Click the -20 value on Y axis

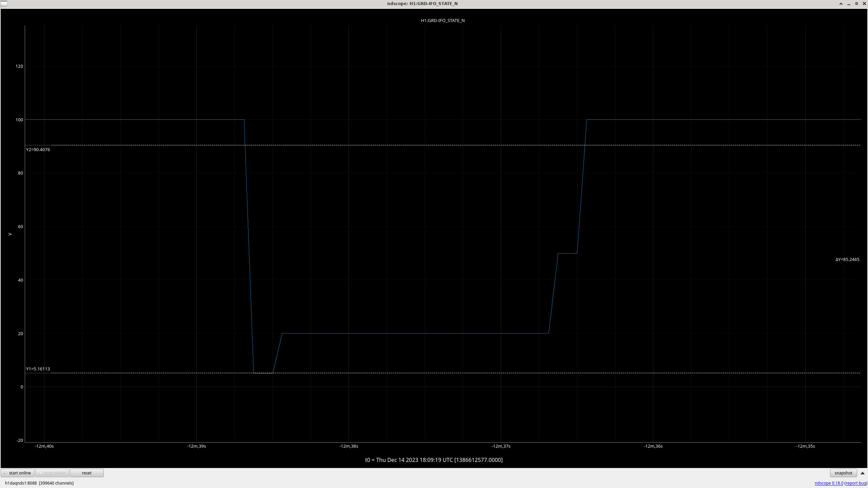[x=20, y=440]
